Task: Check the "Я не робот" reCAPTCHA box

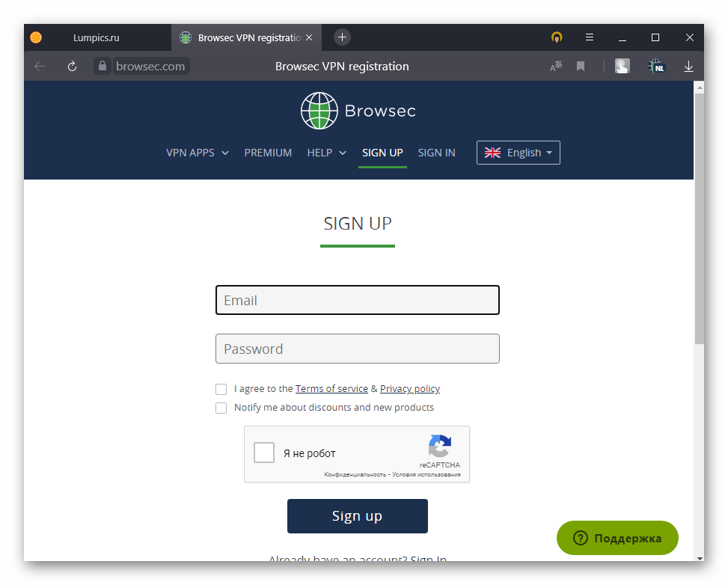Action: point(263,453)
